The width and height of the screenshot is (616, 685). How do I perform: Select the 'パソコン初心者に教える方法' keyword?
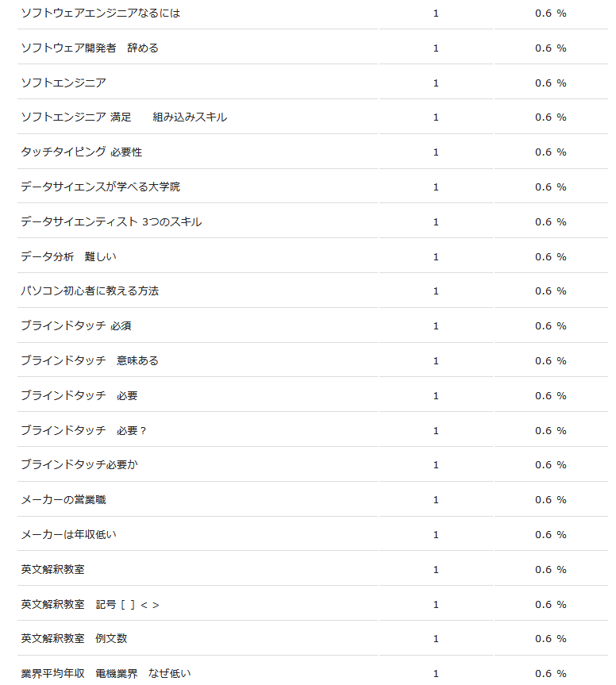click(x=90, y=291)
